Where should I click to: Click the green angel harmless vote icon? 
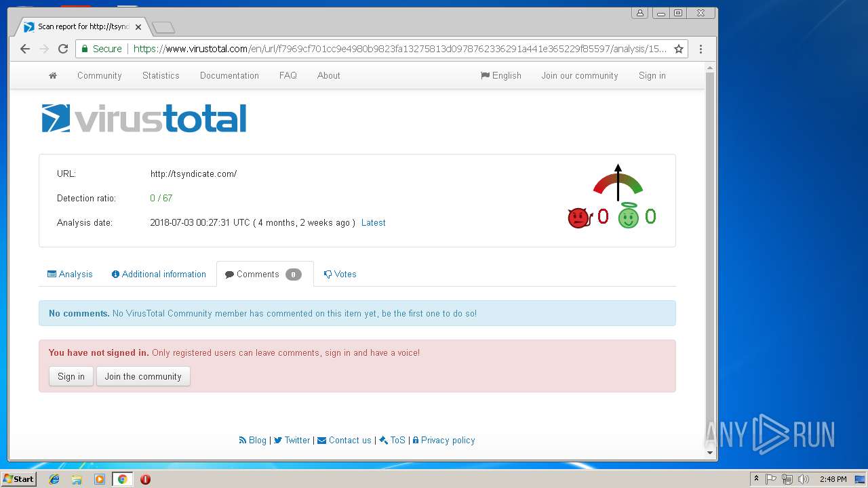coord(629,216)
